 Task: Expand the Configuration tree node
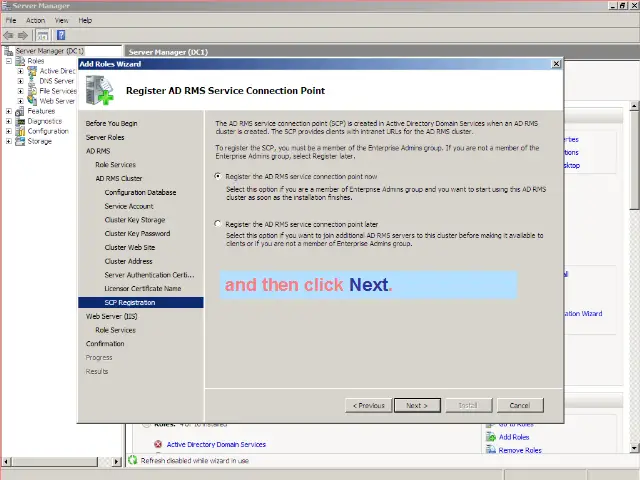9,131
